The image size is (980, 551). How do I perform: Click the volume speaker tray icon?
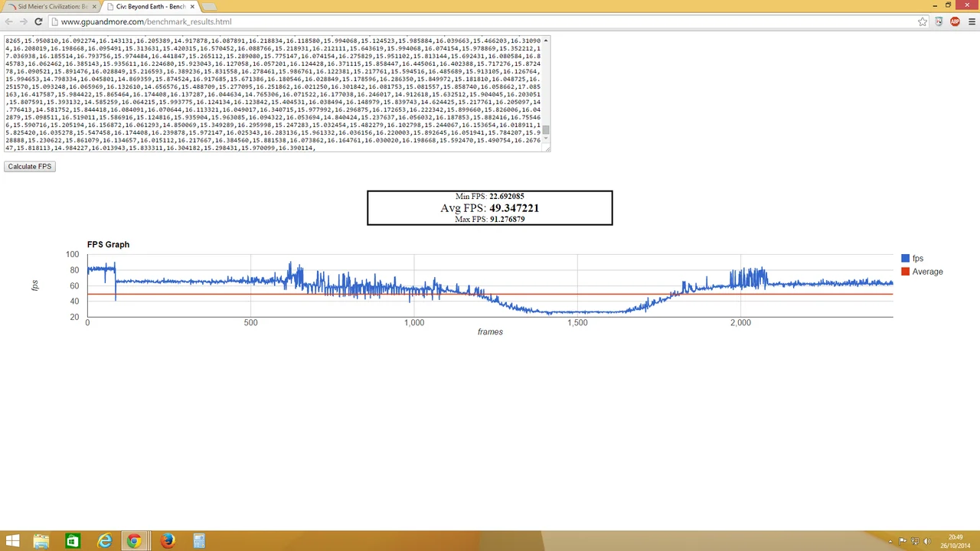[926, 542]
